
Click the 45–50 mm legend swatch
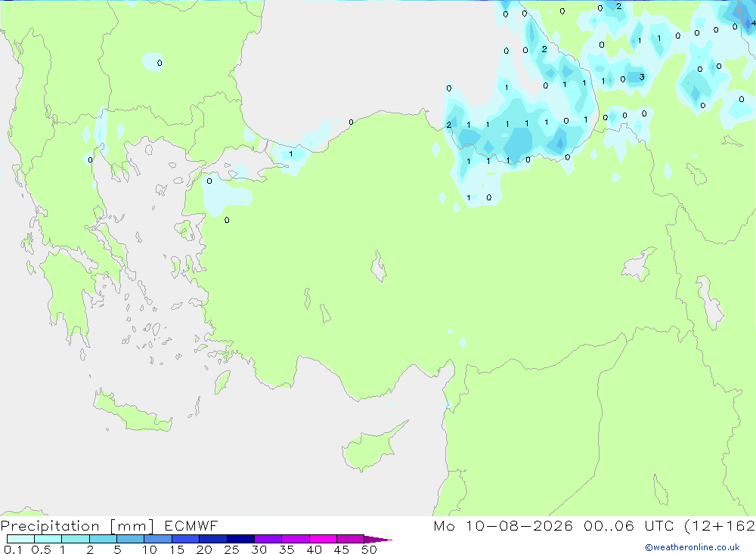[x=351, y=539]
